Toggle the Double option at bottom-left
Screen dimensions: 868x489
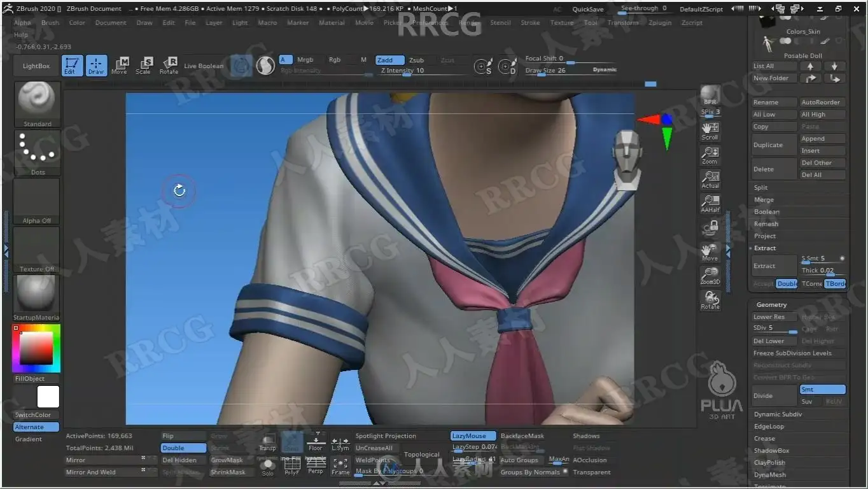[x=183, y=448]
